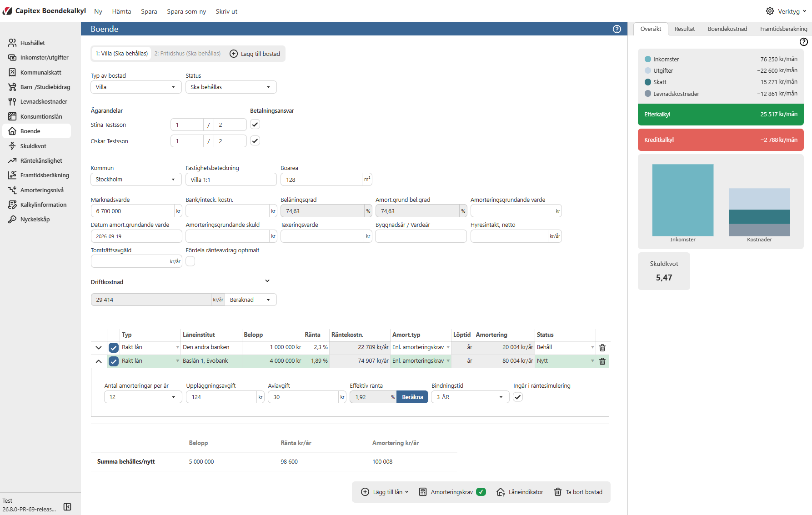812x515 pixels.
Task: Open help for the Boende panel
Action: pos(617,29)
